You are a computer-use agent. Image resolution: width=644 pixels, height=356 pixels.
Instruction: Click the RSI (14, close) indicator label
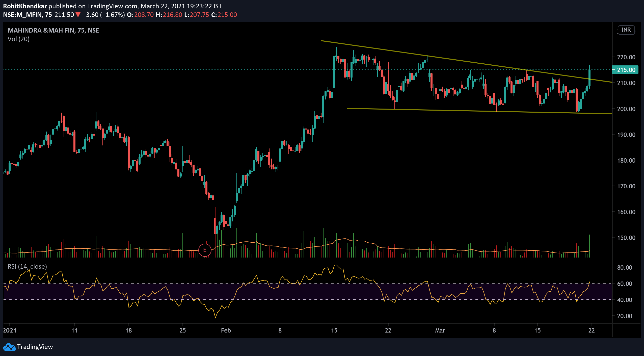click(27, 267)
